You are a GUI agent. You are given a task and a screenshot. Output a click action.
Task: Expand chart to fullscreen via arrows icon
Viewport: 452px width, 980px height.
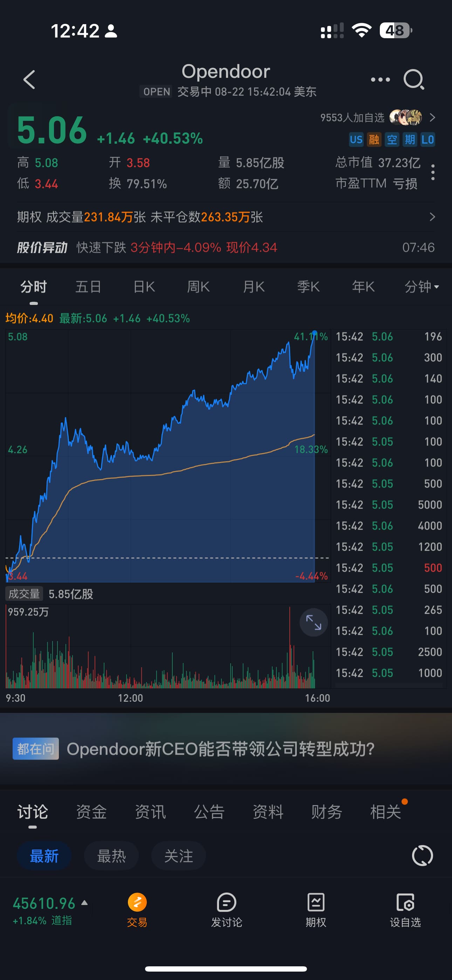pos(314,622)
